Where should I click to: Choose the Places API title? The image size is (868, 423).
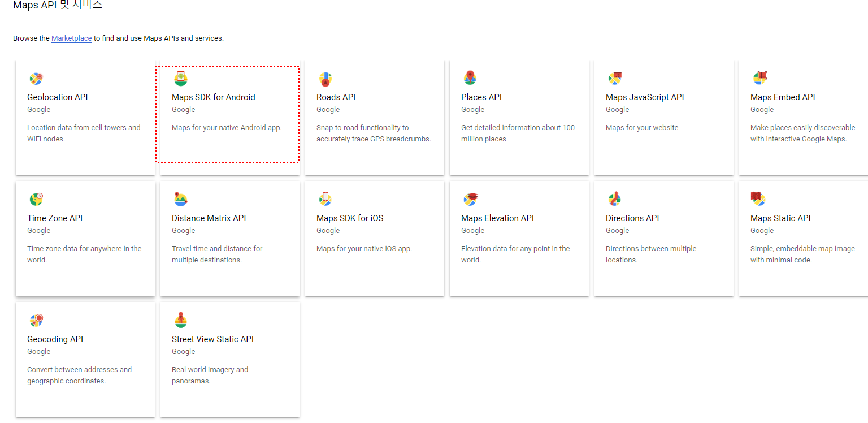click(481, 97)
